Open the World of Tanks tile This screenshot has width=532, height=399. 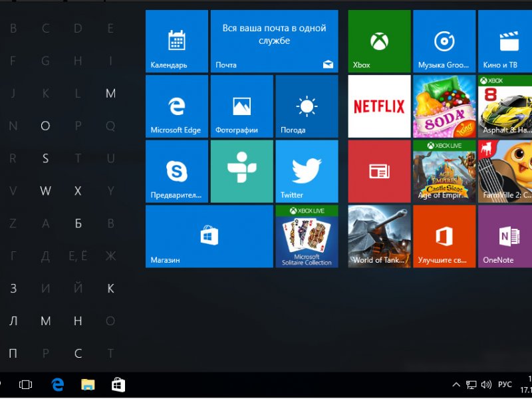379,237
